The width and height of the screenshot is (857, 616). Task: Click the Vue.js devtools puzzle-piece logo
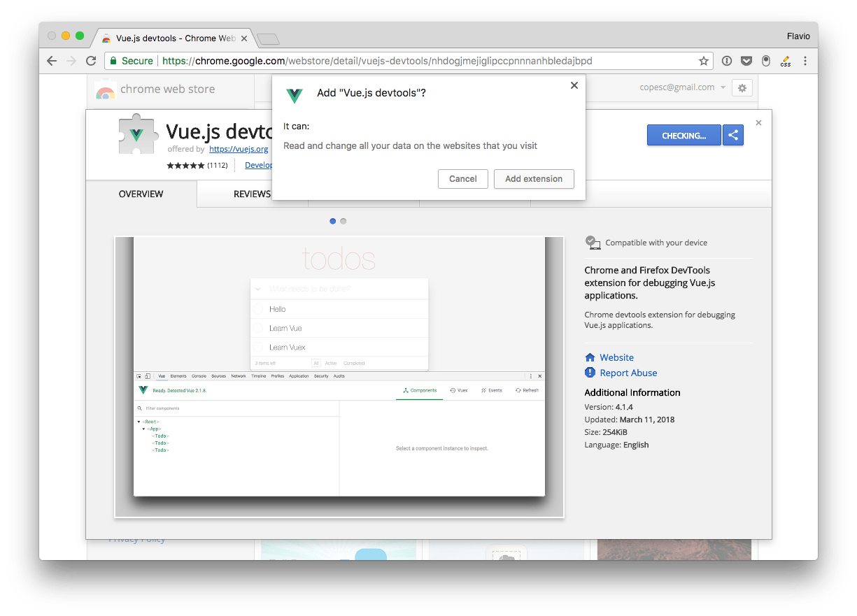point(138,135)
